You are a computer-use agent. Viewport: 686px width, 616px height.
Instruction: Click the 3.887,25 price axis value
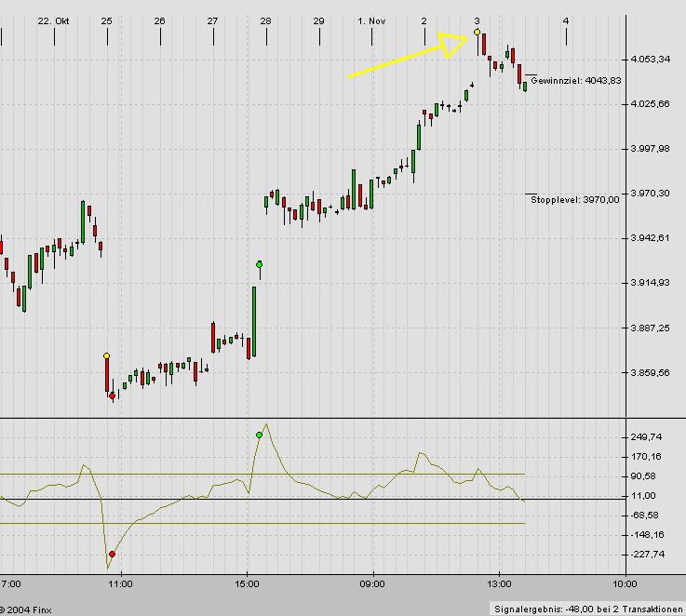coord(650,328)
